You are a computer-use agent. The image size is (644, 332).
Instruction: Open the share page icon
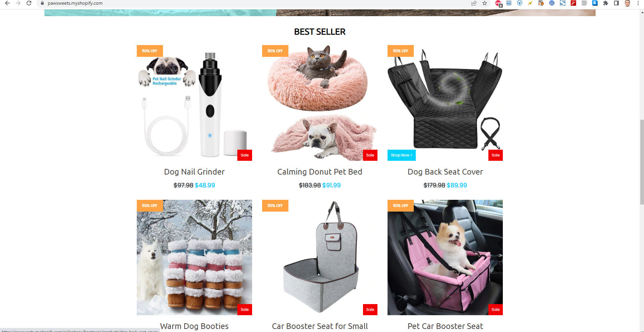click(x=474, y=3)
